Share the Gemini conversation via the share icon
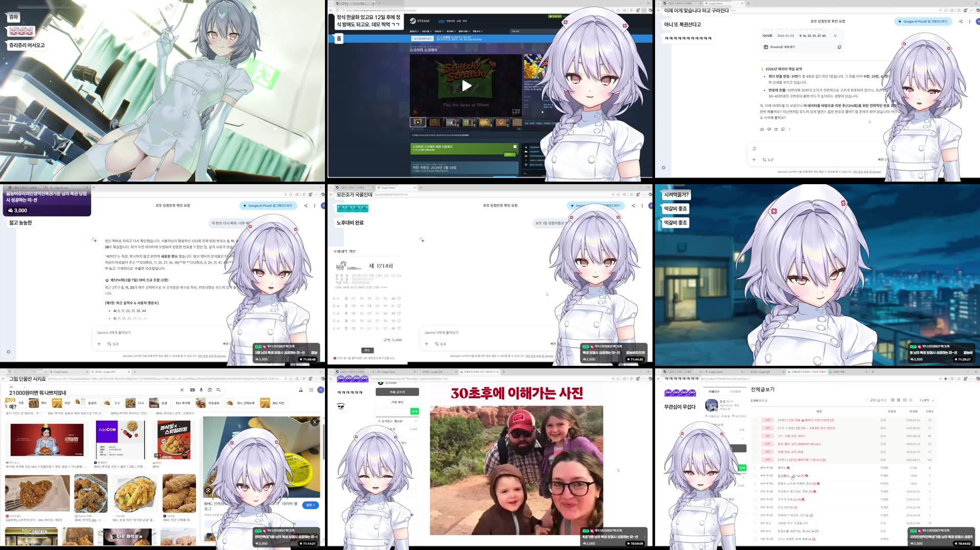 (x=961, y=21)
